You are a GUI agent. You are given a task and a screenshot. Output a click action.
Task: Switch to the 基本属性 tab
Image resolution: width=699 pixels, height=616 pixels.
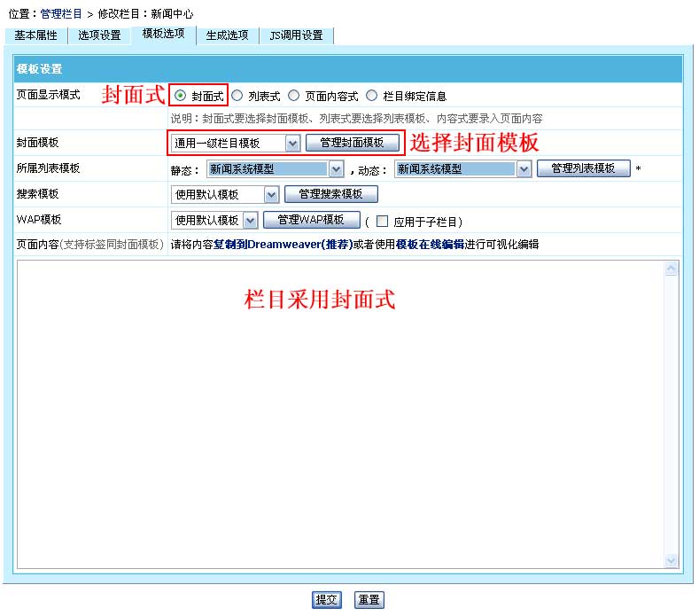pos(35,35)
